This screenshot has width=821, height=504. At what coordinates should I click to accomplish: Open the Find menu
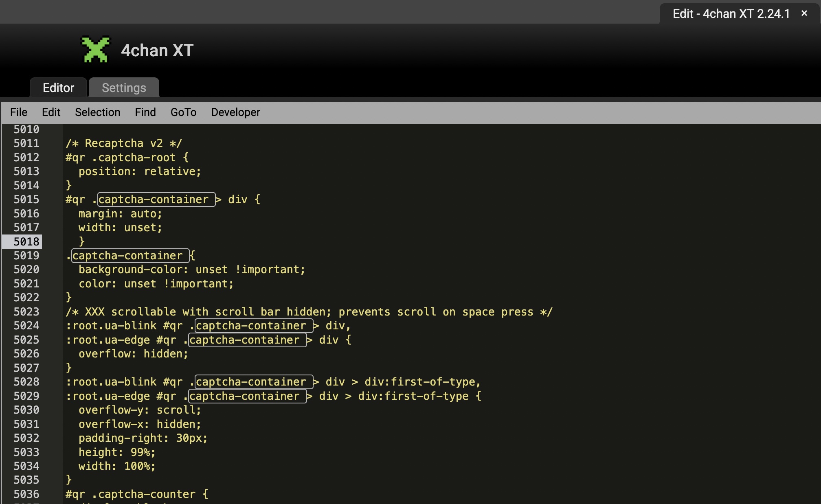click(x=145, y=112)
